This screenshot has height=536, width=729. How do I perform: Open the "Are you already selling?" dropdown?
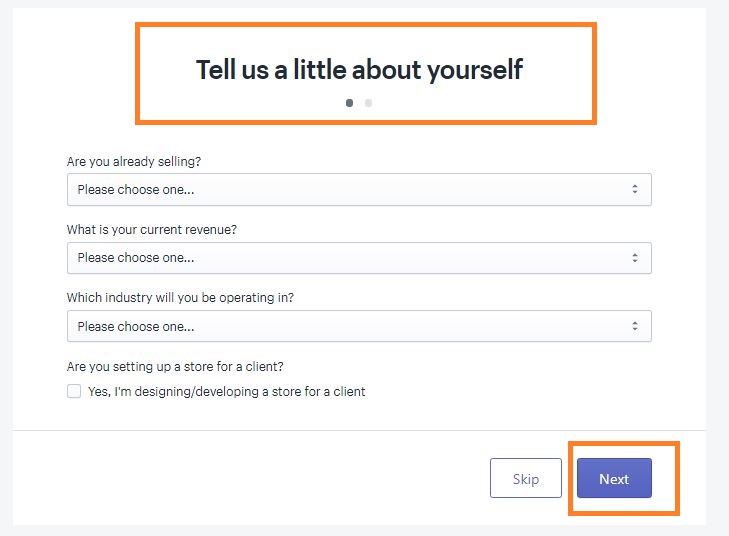(359, 190)
